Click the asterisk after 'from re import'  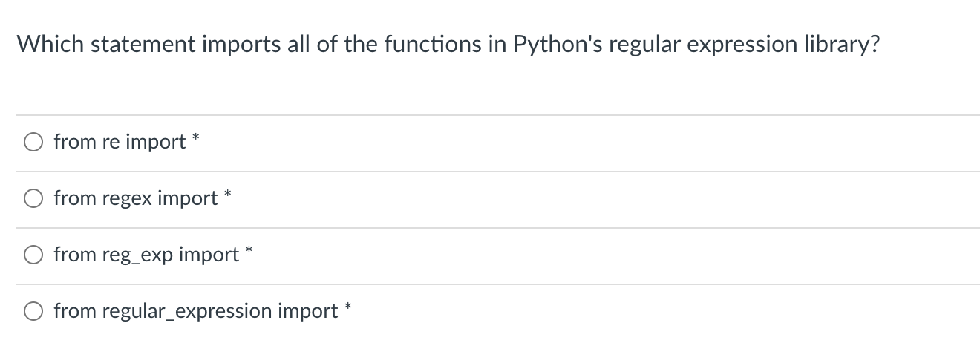[197, 138]
